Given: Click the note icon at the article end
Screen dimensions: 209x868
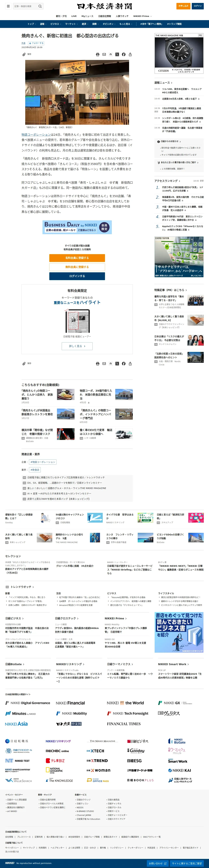Looking at the screenshot, I should coord(110,364).
